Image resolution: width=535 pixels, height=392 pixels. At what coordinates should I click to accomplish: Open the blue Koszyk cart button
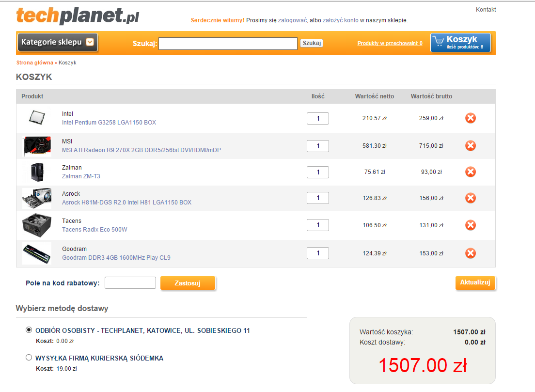pyautogui.click(x=461, y=43)
